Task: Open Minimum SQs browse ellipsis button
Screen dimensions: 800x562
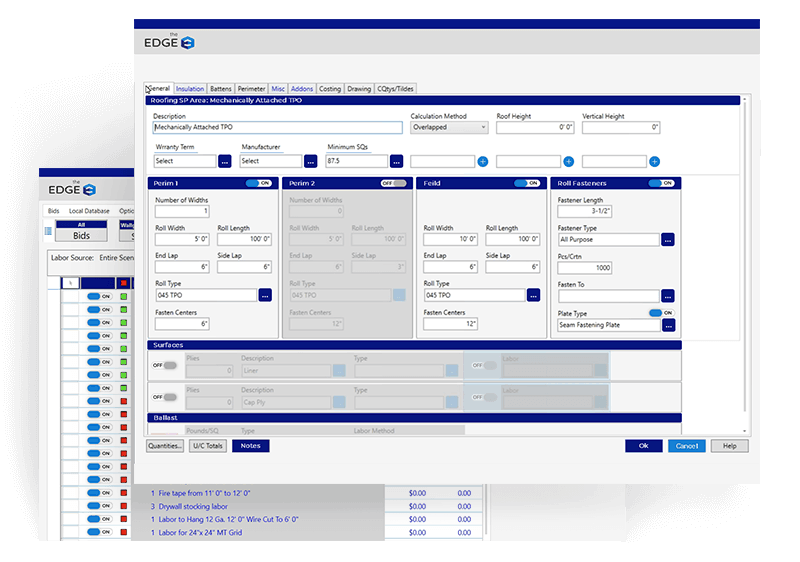Action: coord(396,161)
